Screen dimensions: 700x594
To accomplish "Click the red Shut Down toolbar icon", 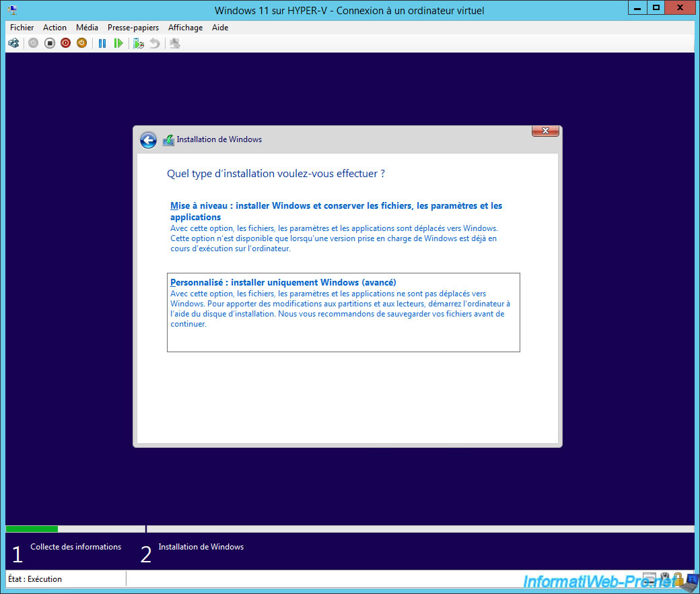I will pyautogui.click(x=65, y=43).
